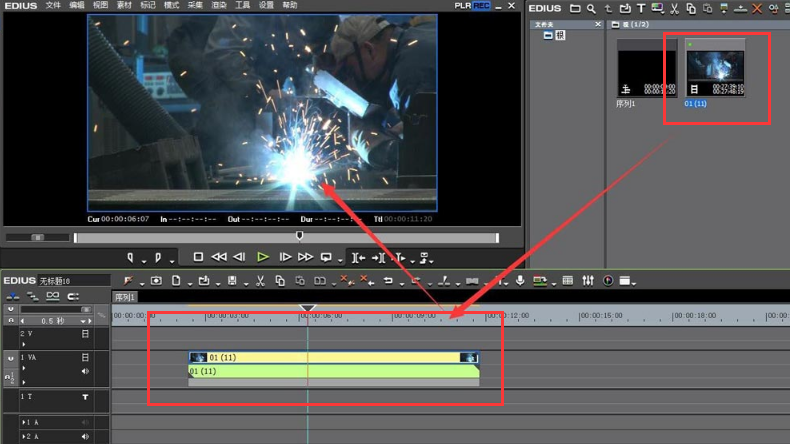Switch to the 序列1 timeline tab
The width and height of the screenshot is (790, 444).
tap(125, 297)
